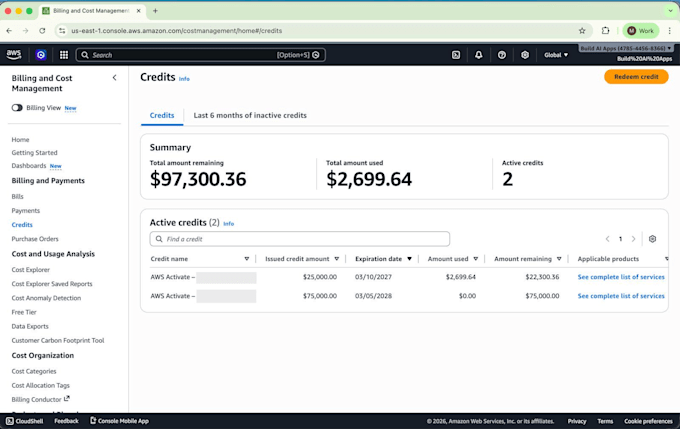Collapse the Billing and Cost Management sidebar
Screen dimensions: 680x429
[x=114, y=78]
